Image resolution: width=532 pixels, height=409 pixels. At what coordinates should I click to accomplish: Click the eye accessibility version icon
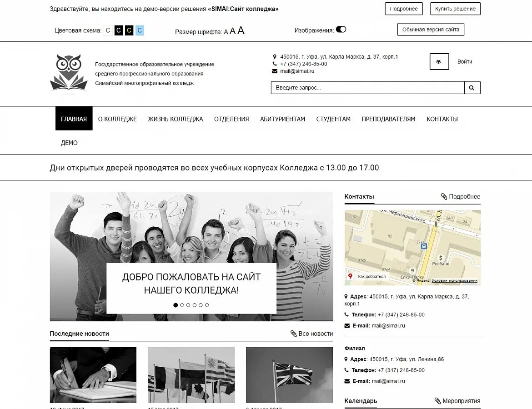pos(439,62)
